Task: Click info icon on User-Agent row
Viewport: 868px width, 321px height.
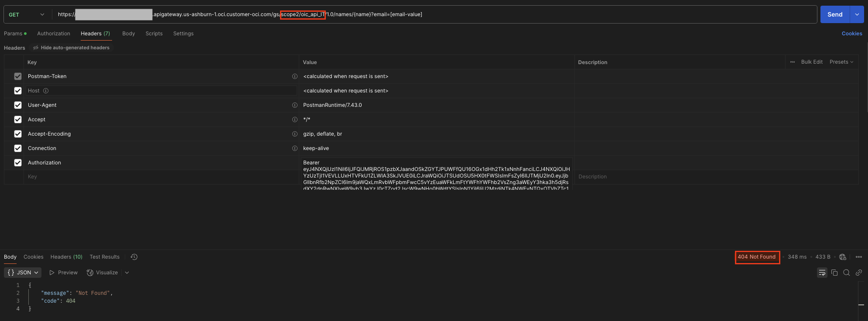Action: click(x=295, y=105)
